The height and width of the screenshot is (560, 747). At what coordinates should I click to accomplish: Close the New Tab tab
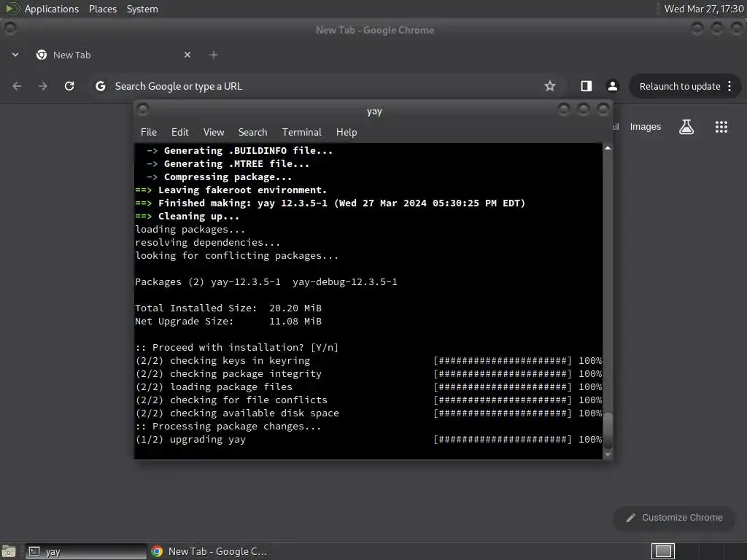pos(187,55)
